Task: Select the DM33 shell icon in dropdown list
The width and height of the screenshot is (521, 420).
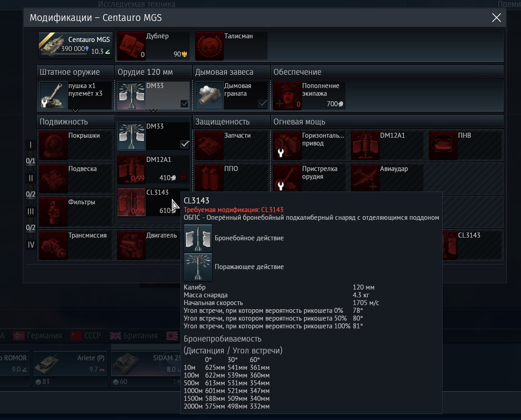Action: pyautogui.click(x=131, y=136)
